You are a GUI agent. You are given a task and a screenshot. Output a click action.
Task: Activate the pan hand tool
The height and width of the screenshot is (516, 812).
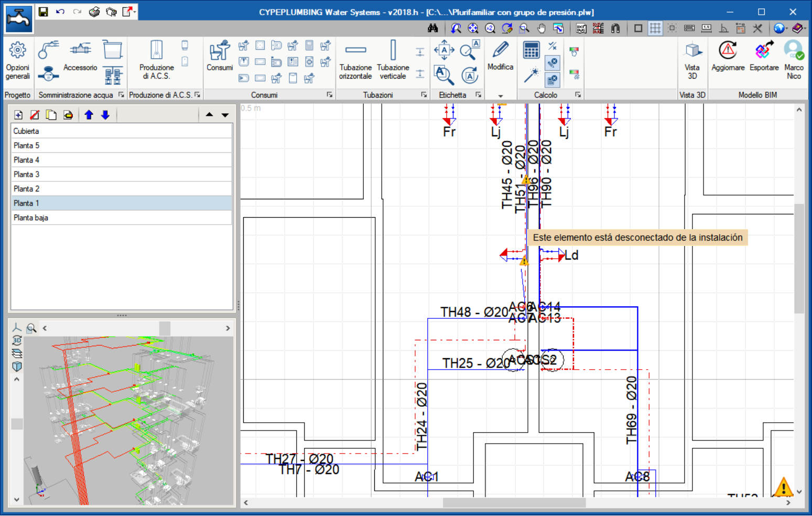[x=541, y=28]
